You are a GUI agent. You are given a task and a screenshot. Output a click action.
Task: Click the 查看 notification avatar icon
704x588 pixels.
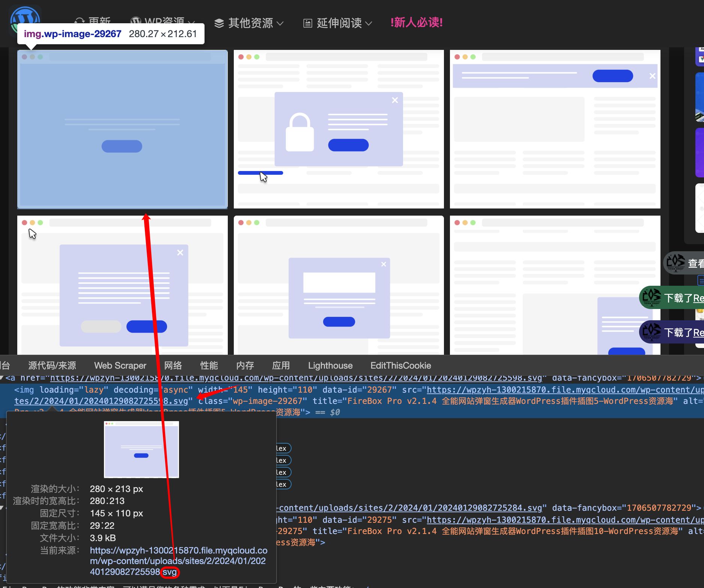(x=676, y=263)
